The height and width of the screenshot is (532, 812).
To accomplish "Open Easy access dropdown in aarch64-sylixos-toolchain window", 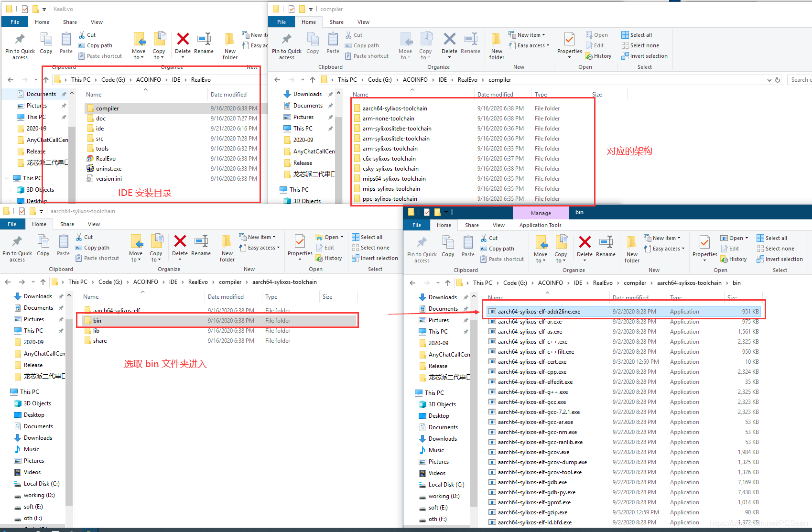I will (x=260, y=248).
